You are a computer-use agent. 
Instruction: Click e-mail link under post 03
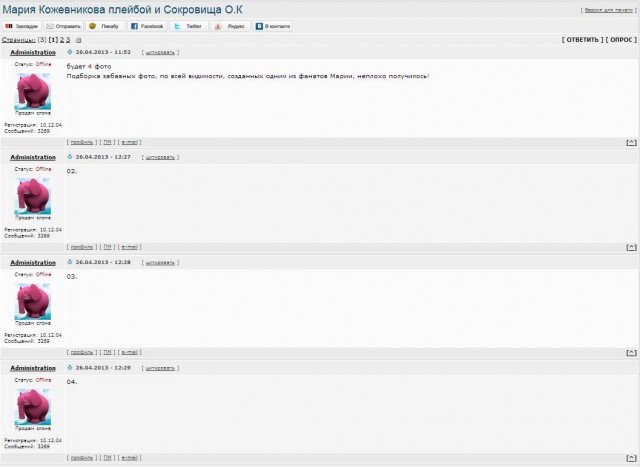(130, 352)
